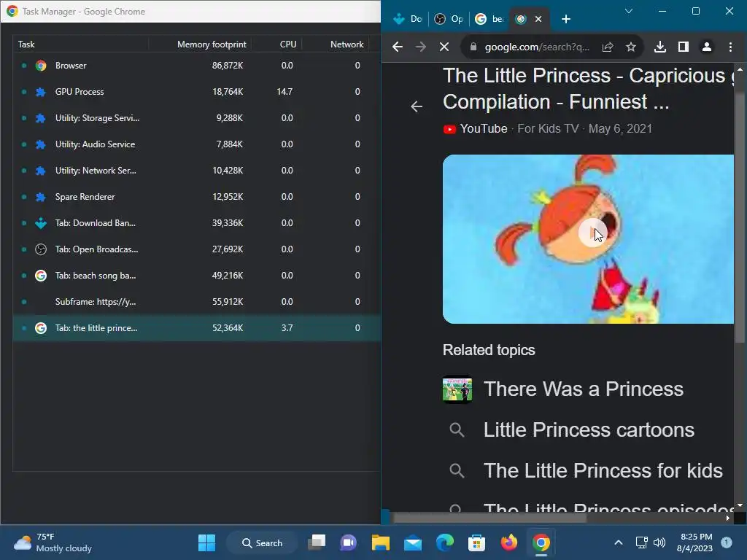Screen dimensions: 747x560
Task: Open Chrome three-dot menu
Action: 730,47
